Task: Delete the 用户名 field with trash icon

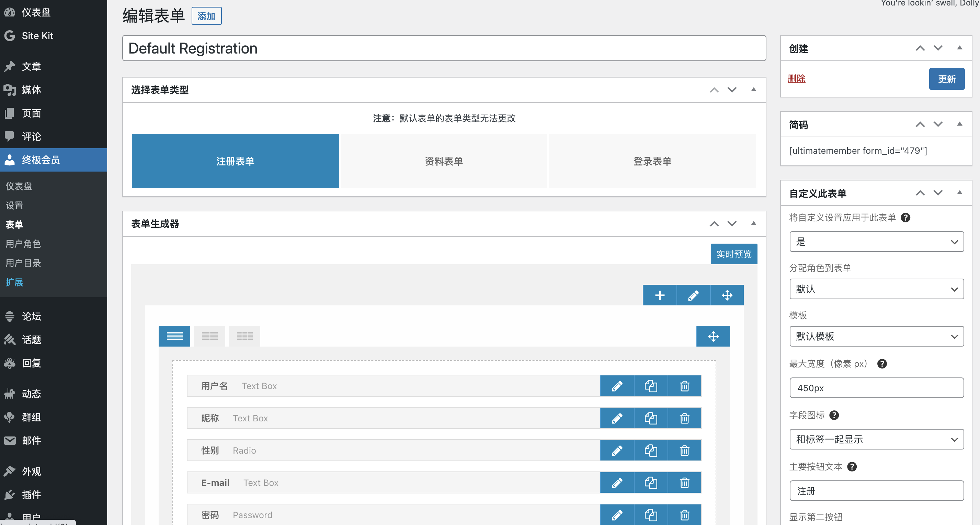Action: point(684,386)
